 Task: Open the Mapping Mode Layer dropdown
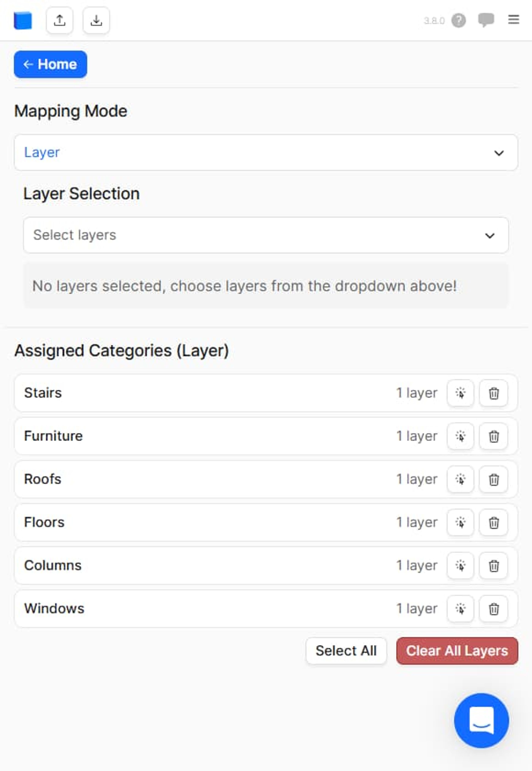[266, 153]
